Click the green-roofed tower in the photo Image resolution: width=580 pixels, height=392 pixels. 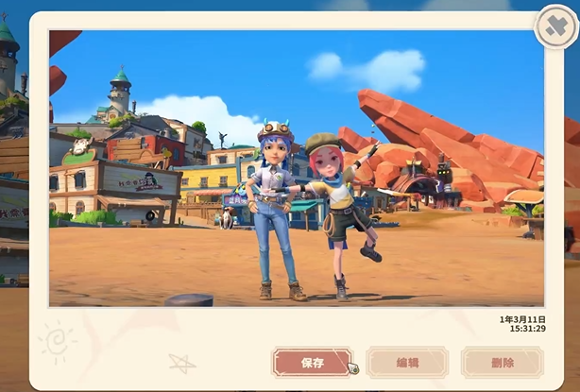coord(120,90)
